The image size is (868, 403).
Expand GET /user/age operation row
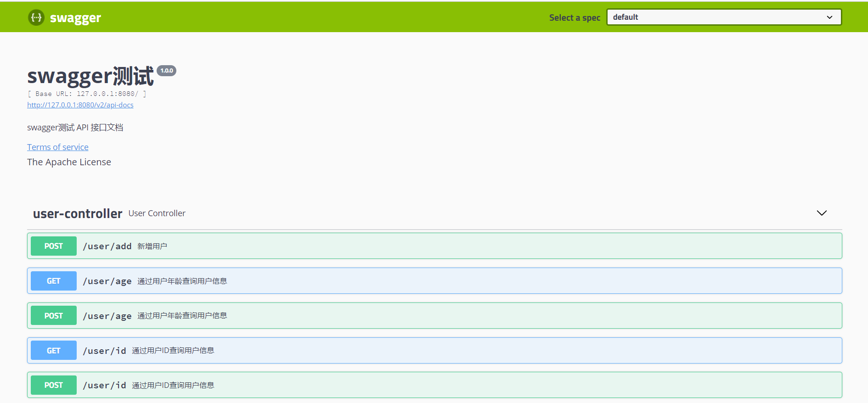click(434, 281)
